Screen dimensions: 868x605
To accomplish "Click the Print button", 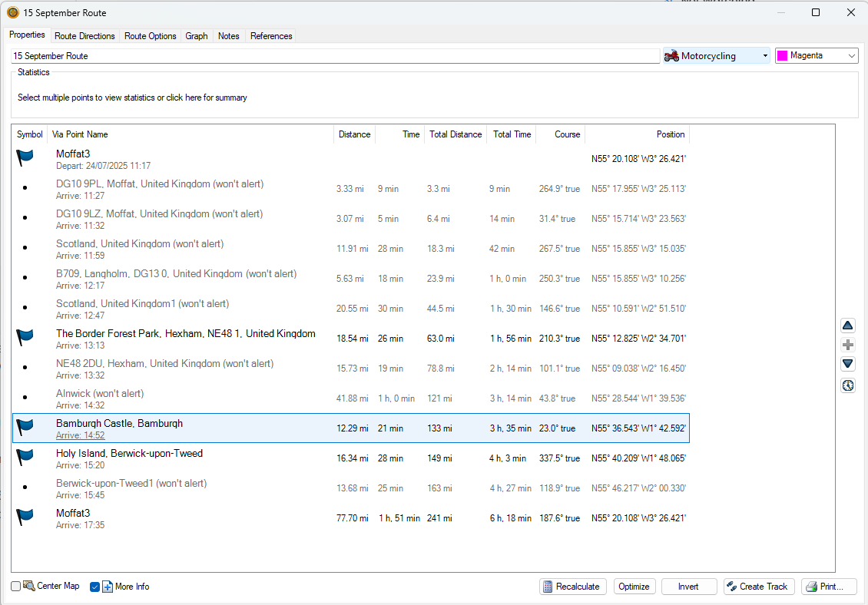I will (x=829, y=586).
